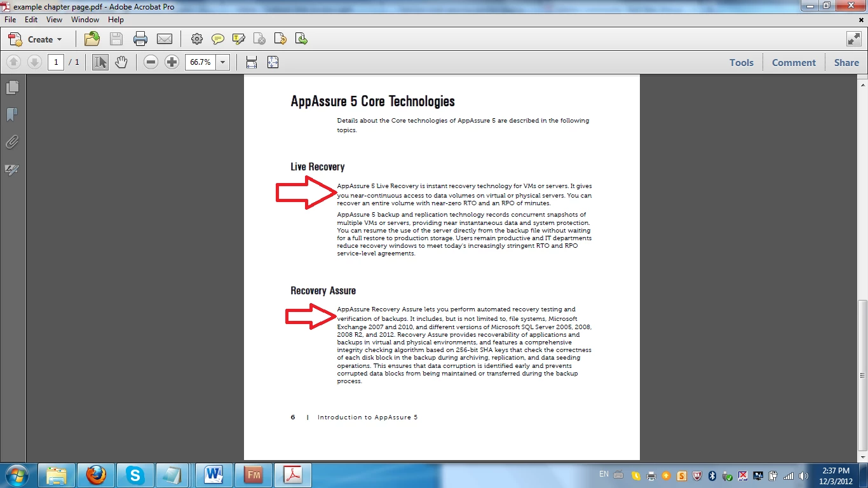This screenshot has width=868, height=488.
Task: Click the footer Introduction to AppAssure 5
Action: [x=367, y=417]
